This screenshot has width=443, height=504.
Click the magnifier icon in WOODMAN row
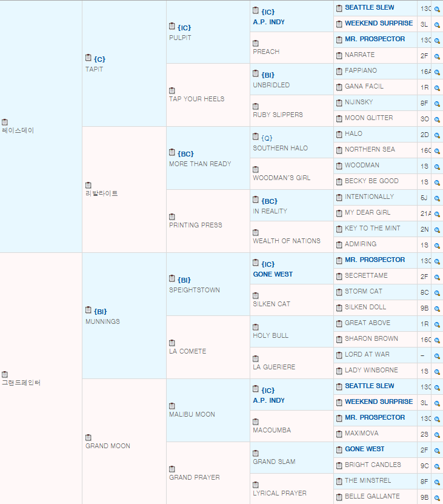click(437, 167)
